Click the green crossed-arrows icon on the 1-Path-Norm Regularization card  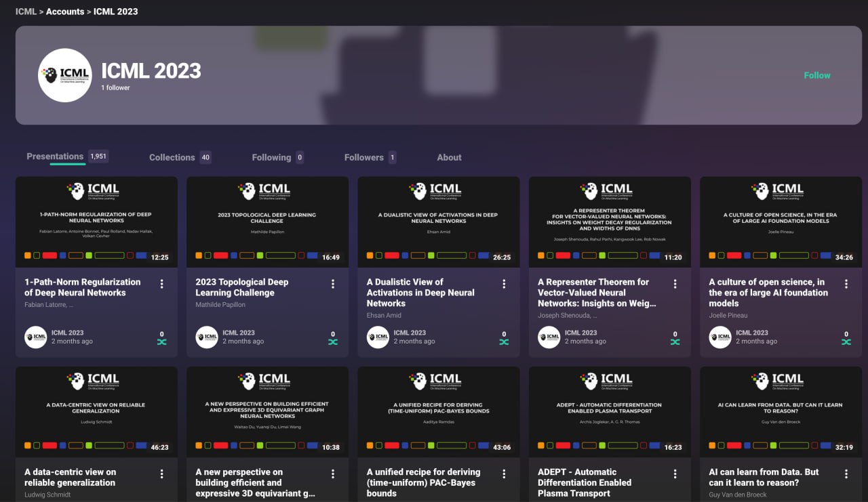point(161,342)
